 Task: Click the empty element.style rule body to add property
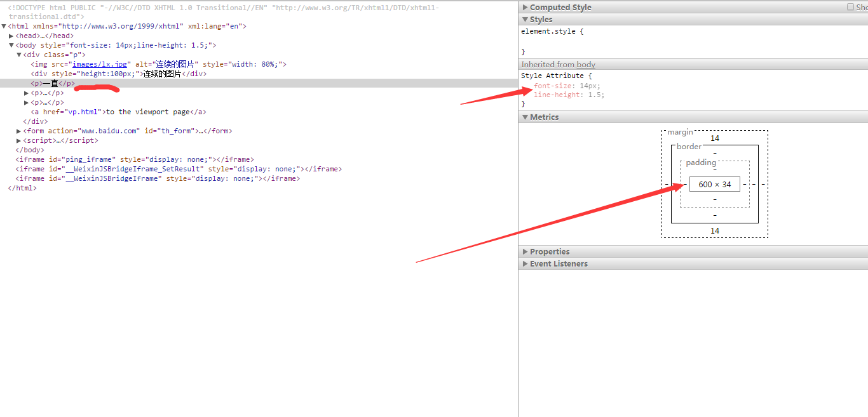(x=693, y=41)
